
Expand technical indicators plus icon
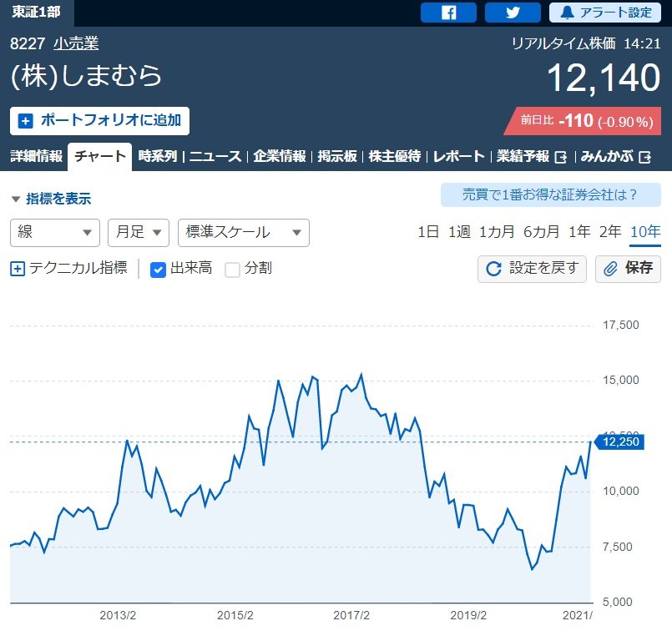(x=18, y=269)
